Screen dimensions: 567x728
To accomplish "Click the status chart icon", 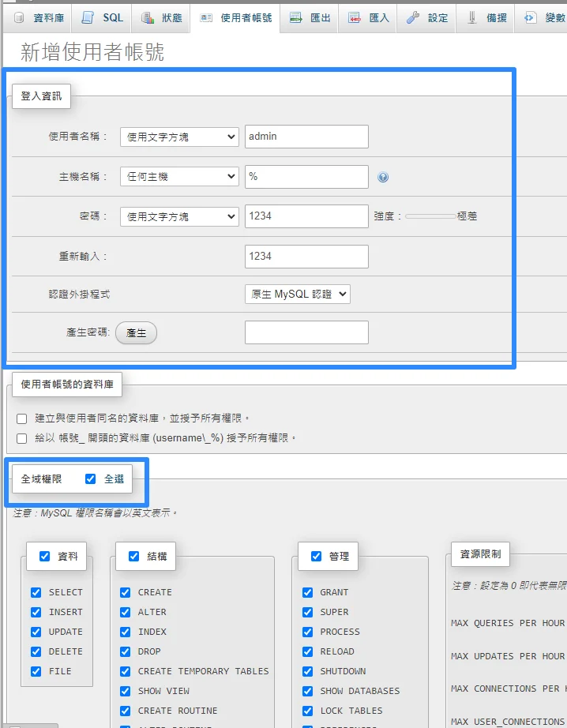I will (148, 18).
